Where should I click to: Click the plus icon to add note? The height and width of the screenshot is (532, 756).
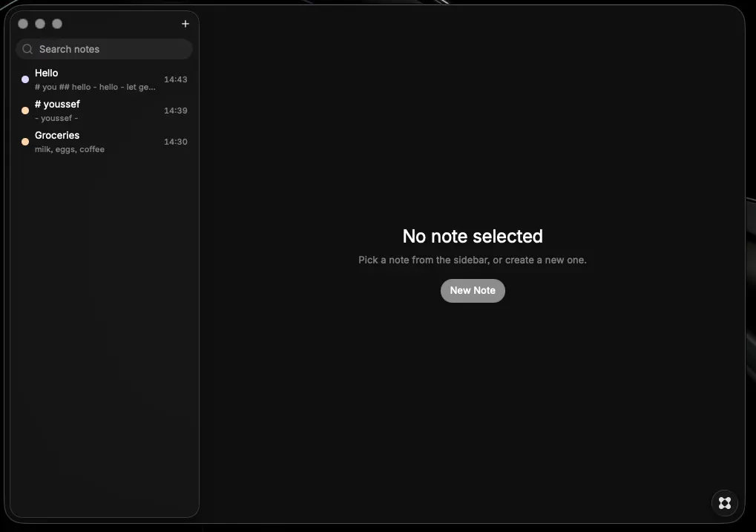coord(185,24)
